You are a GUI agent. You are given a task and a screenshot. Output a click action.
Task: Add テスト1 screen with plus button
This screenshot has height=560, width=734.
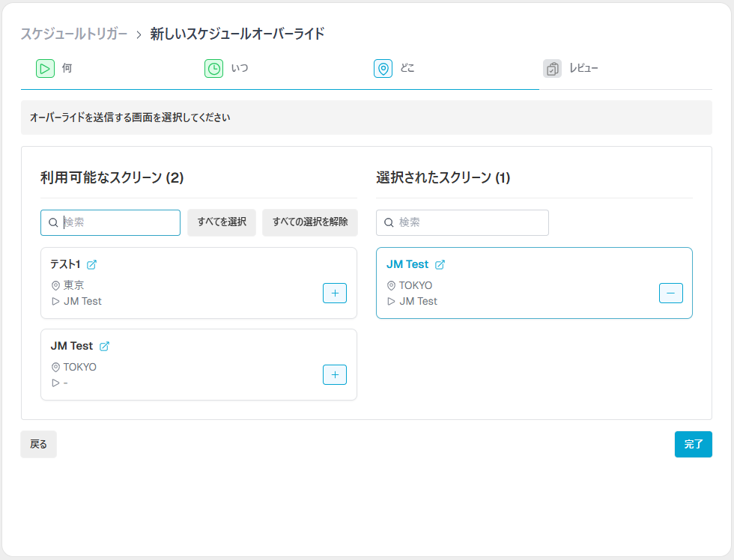(335, 293)
